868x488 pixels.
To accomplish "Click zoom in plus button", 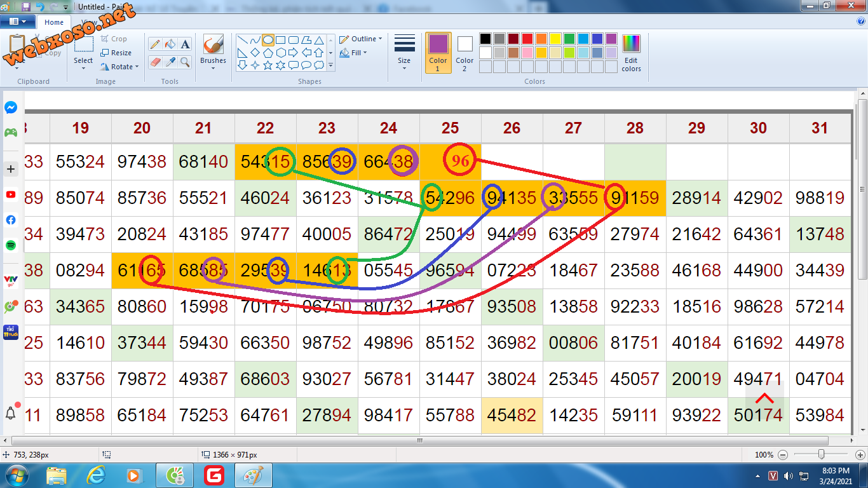I will tap(859, 455).
